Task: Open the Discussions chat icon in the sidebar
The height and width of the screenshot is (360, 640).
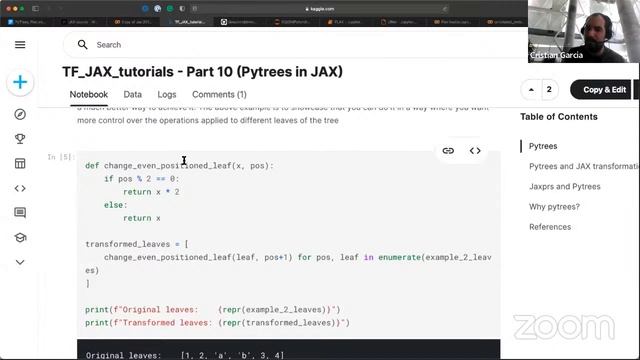Action: click(20, 213)
